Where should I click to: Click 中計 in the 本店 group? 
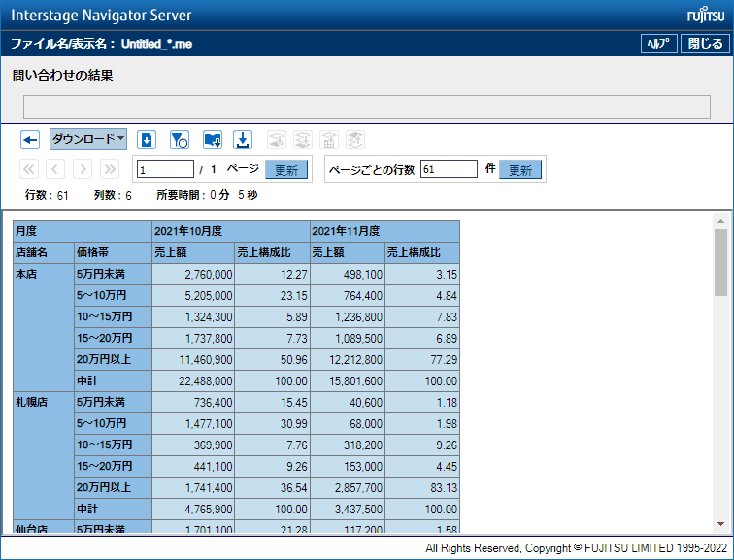coord(113,380)
